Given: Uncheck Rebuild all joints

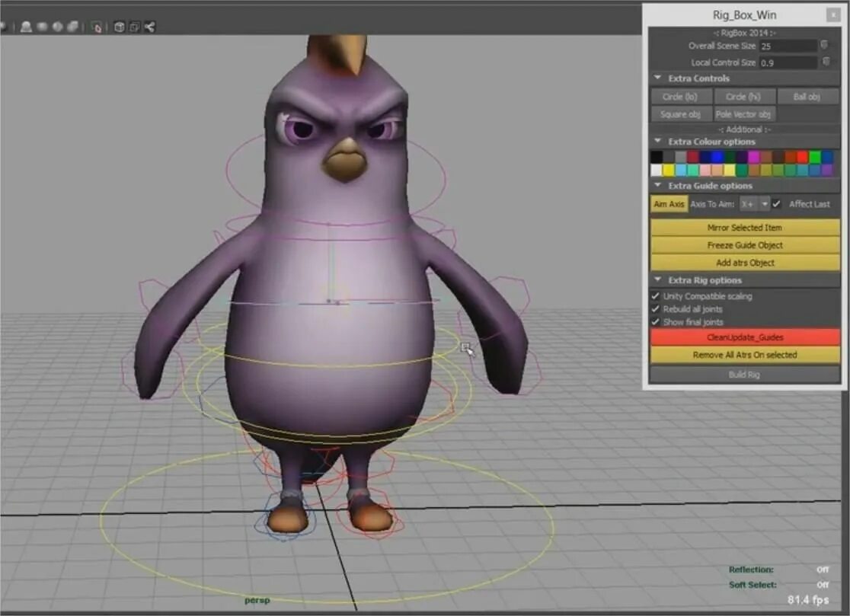Looking at the screenshot, I should pyautogui.click(x=655, y=309).
